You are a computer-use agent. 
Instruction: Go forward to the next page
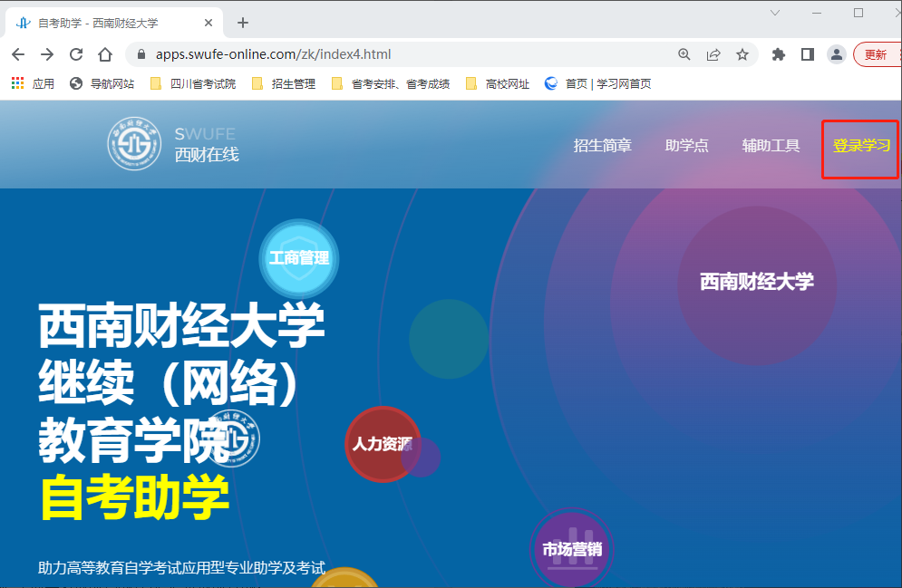(x=47, y=54)
